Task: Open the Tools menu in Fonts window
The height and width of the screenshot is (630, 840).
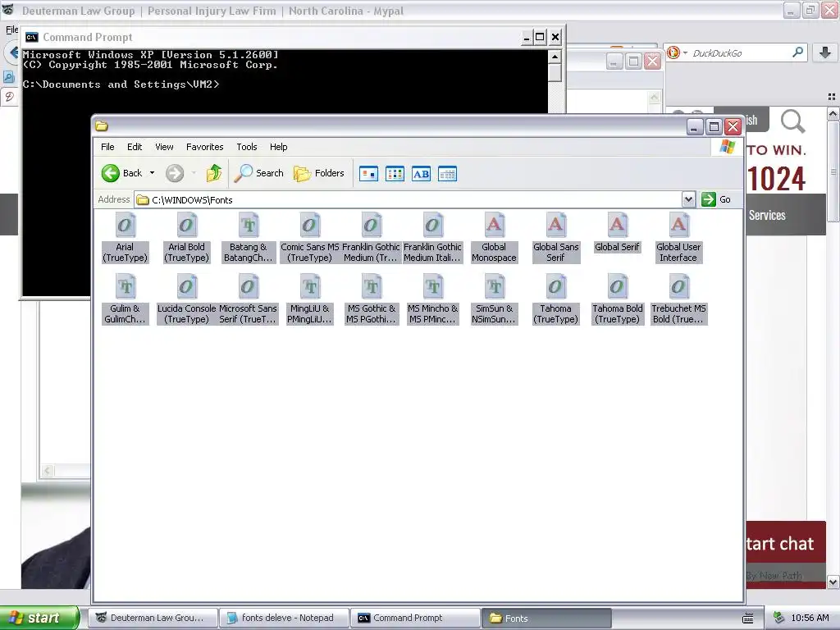Action: pos(247,147)
